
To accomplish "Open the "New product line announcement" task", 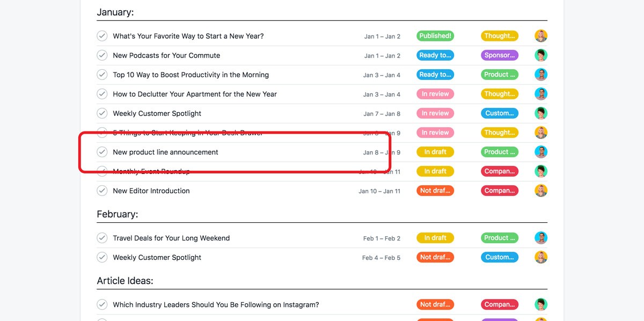I will 165,152.
